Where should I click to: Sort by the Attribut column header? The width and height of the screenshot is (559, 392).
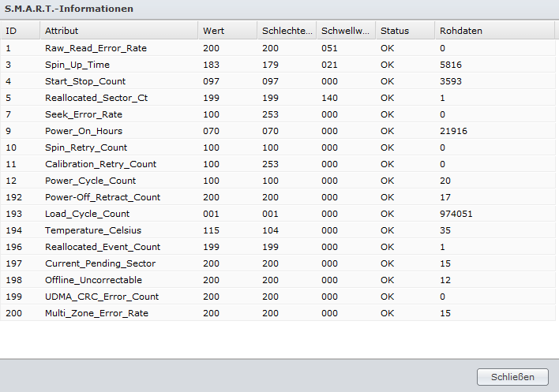[x=119, y=31]
